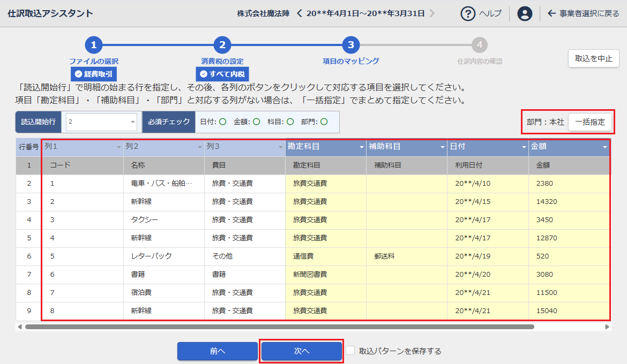
Task: Click the horizontal scrollbar under the table
Action: 279,327
